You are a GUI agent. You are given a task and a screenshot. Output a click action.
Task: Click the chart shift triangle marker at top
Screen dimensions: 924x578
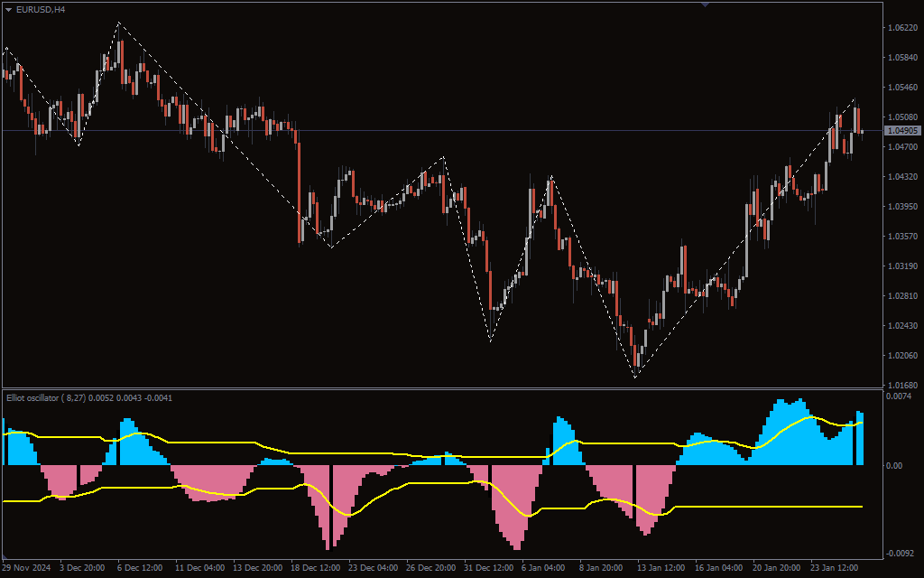point(705,5)
